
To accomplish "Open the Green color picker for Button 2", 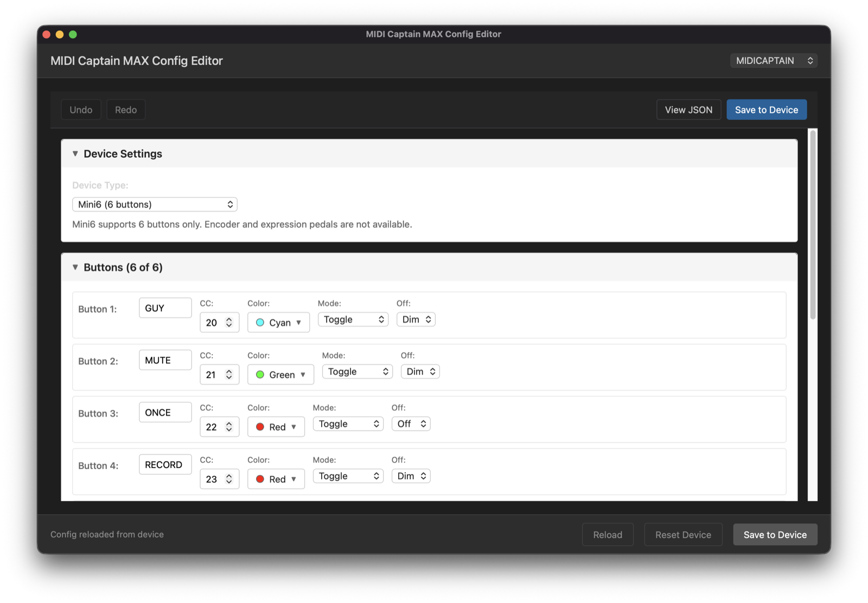I will [280, 375].
